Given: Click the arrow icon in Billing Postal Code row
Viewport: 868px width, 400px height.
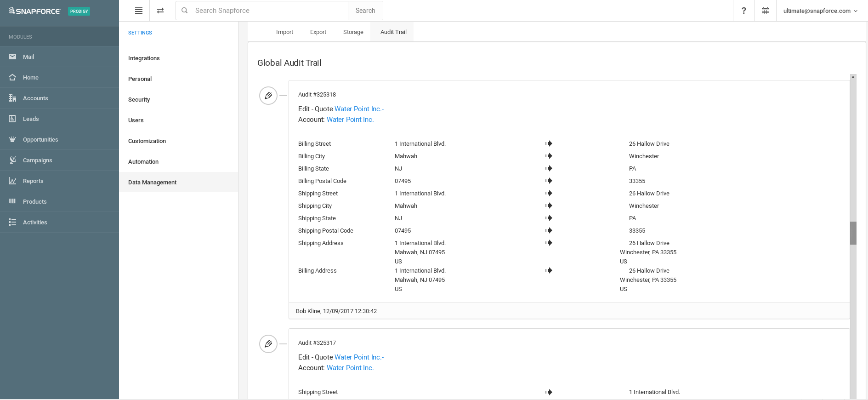Looking at the screenshot, I should [x=548, y=181].
